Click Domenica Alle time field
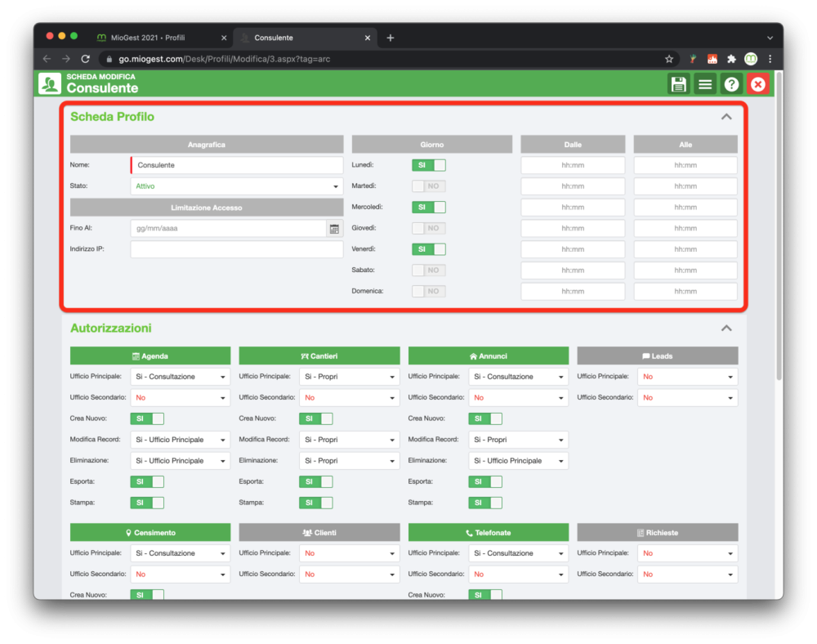Viewport: 817px width, 644px height. (685, 291)
